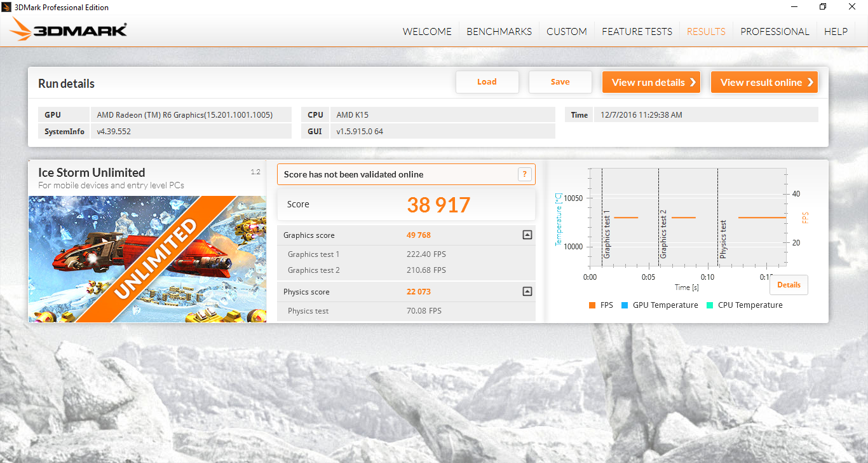The width and height of the screenshot is (868, 463).
Task: Open the validation help question-mark icon
Action: (x=524, y=174)
